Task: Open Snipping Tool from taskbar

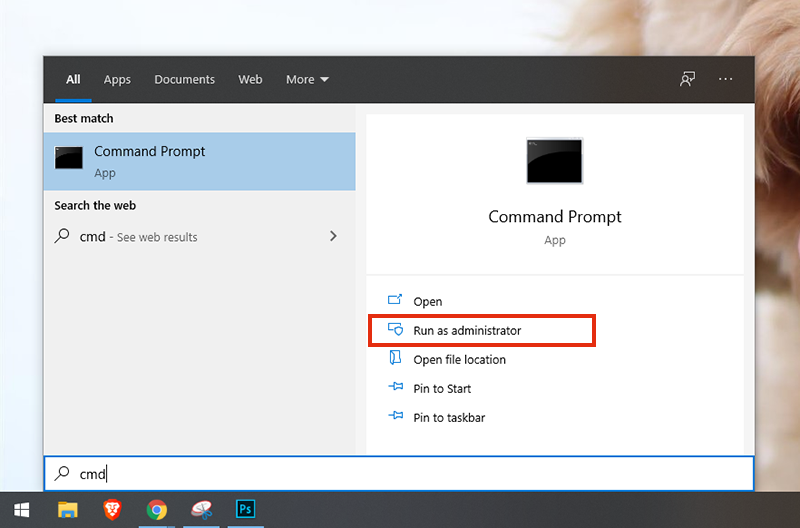Action: [x=201, y=510]
